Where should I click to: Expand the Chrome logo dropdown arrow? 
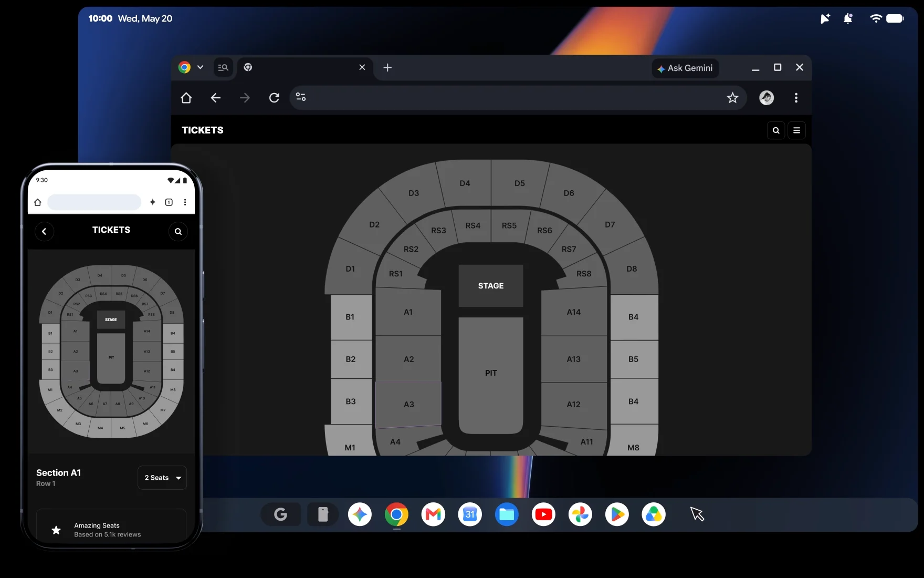point(200,67)
